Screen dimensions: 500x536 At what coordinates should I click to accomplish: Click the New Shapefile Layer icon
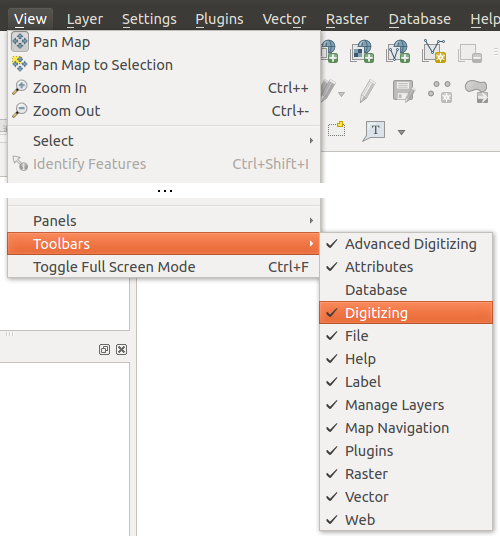tap(434, 51)
